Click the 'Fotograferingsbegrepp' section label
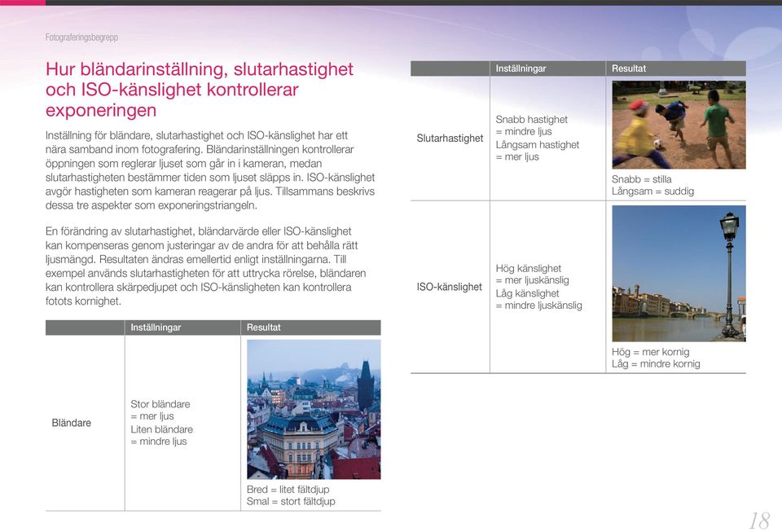This screenshot has width=782, height=532. 81,37
